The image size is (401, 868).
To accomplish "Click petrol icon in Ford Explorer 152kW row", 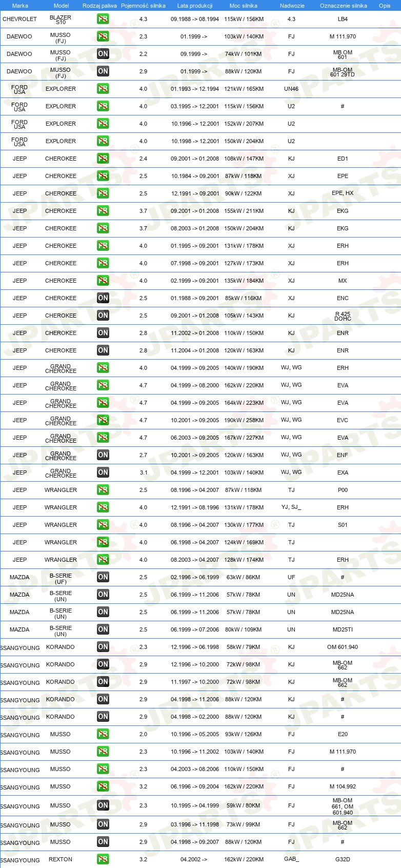I will coord(103,124).
